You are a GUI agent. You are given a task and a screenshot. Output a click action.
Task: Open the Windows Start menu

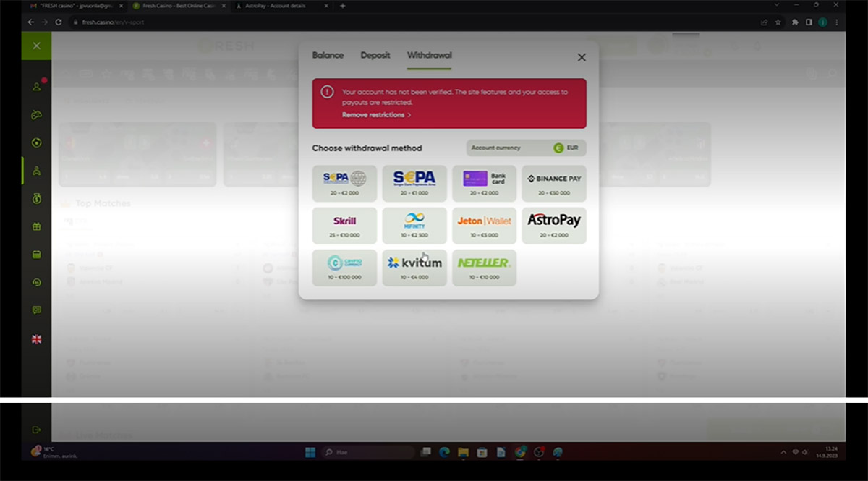pyautogui.click(x=310, y=452)
